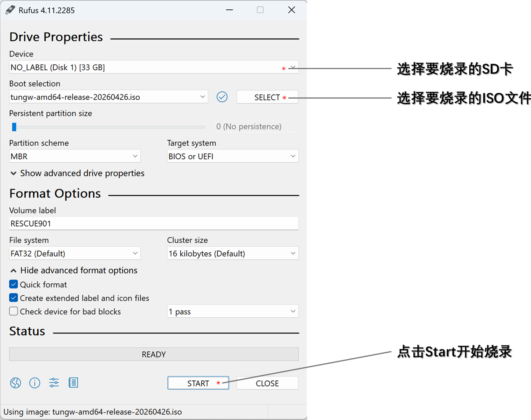The image size is (531, 420).
Task: Open the File system FAT32 dropdown
Action: [75, 253]
